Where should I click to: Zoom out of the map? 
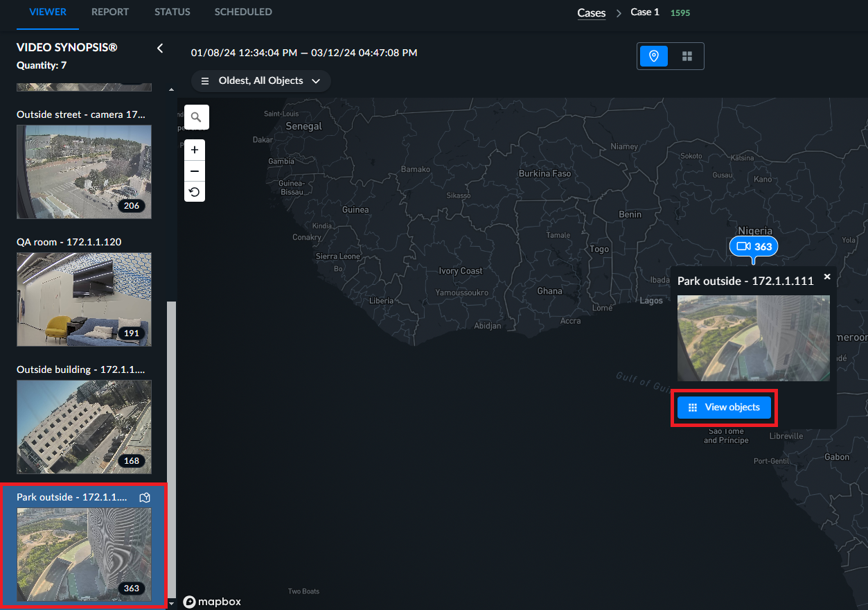[195, 171]
